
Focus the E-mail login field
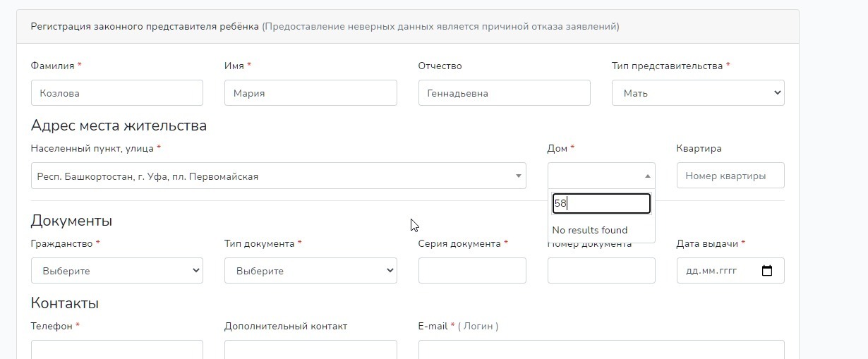(x=601, y=350)
